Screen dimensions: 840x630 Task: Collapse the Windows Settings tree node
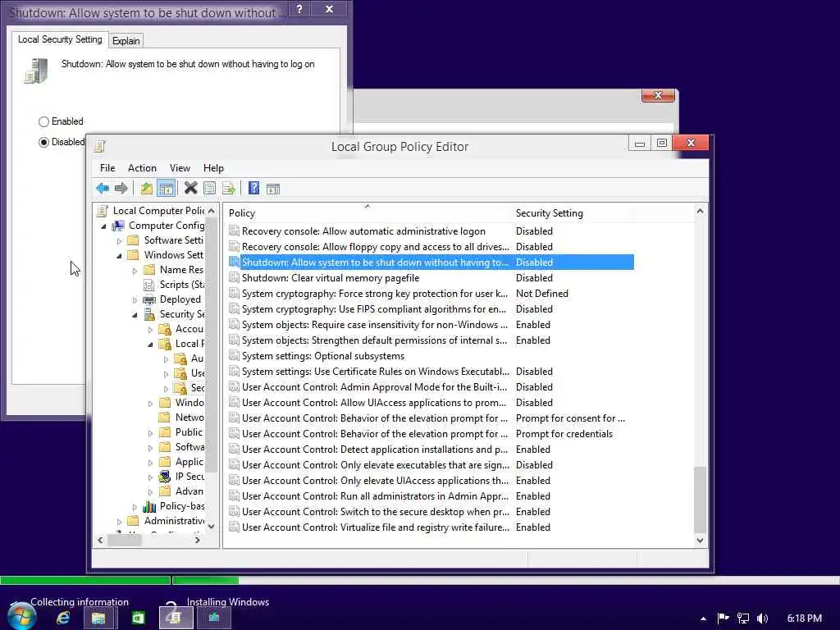click(120, 256)
